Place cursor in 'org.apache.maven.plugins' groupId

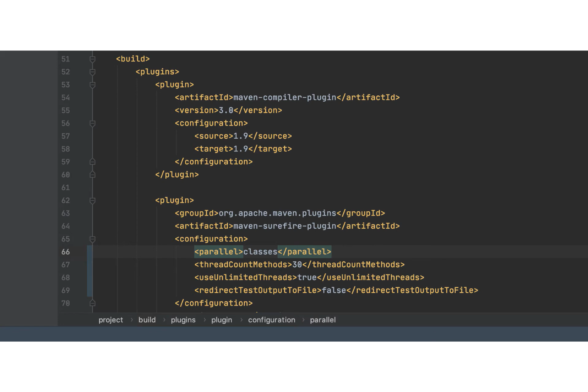click(x=278, y=213)
